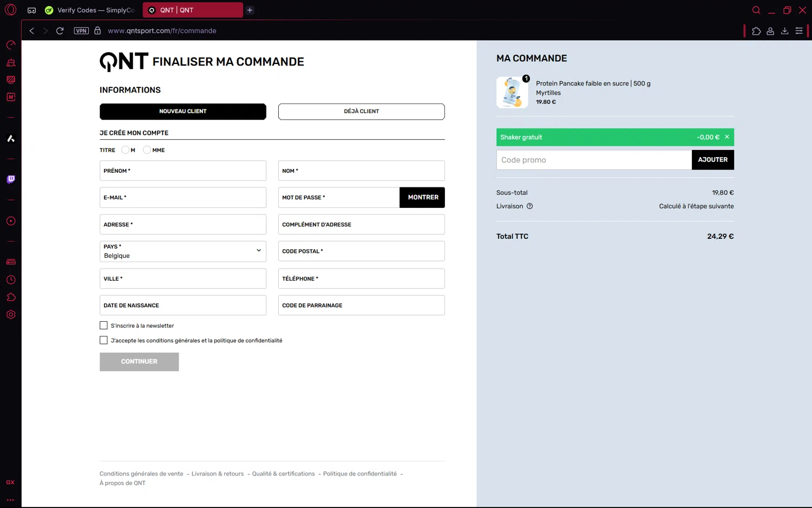Check S'inscrire à la newsletter box
812x508 pixels.
point(103,325)
